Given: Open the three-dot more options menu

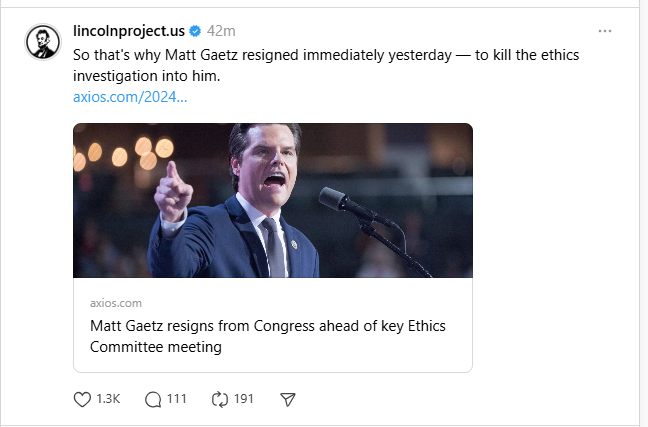Looking at the screenshot, I should (605, 31).
